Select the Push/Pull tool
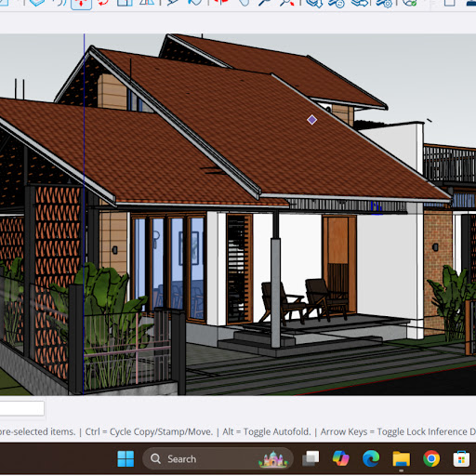This screenshot has width=476, height=476. point(37,3)
